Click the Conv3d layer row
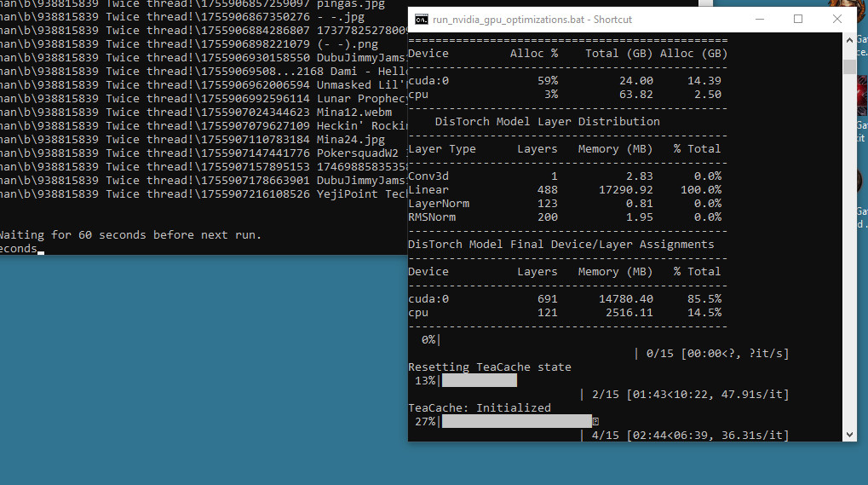Screen dimensions: 868x485 565,176
